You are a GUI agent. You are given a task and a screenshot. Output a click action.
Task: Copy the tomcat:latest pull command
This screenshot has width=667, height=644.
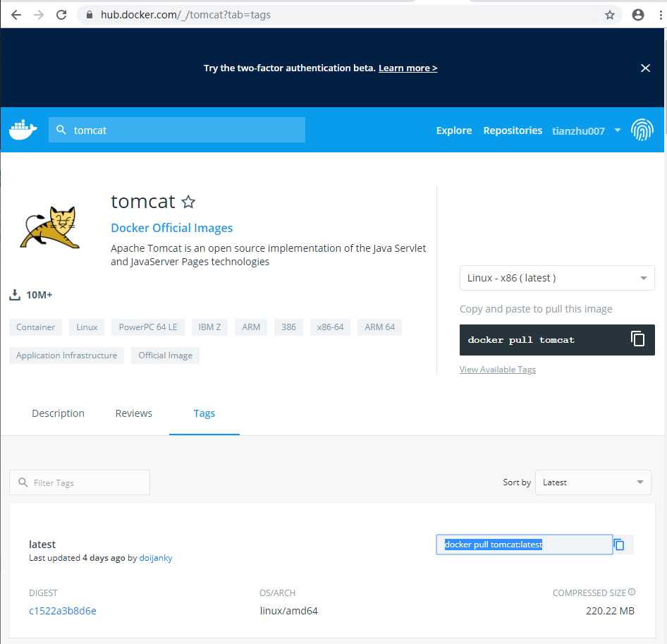(619, 545)
